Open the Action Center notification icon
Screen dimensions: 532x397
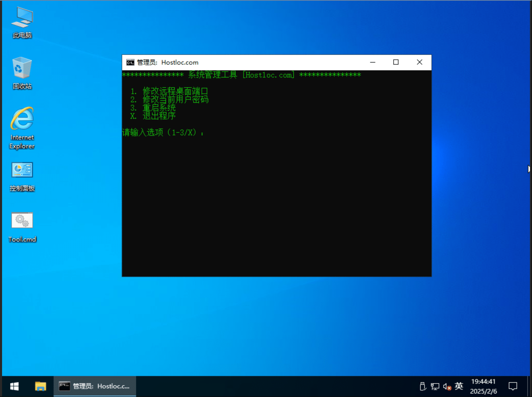coord(513,386)
